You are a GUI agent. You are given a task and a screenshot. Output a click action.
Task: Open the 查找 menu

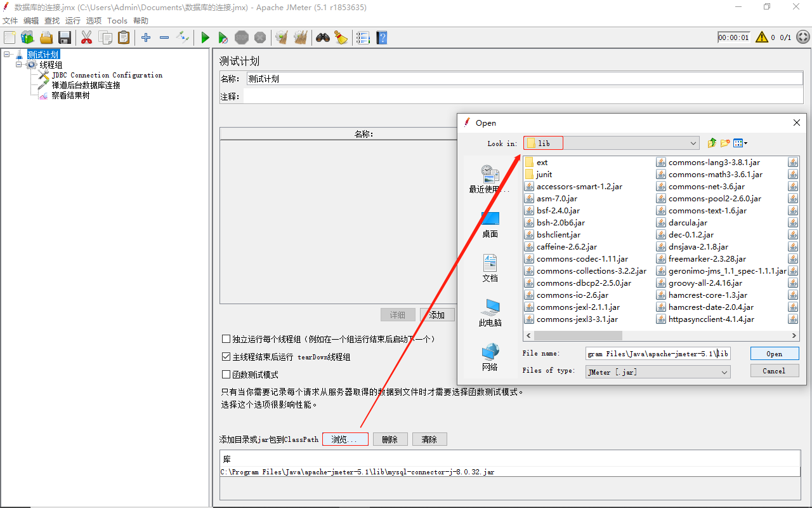52,20
